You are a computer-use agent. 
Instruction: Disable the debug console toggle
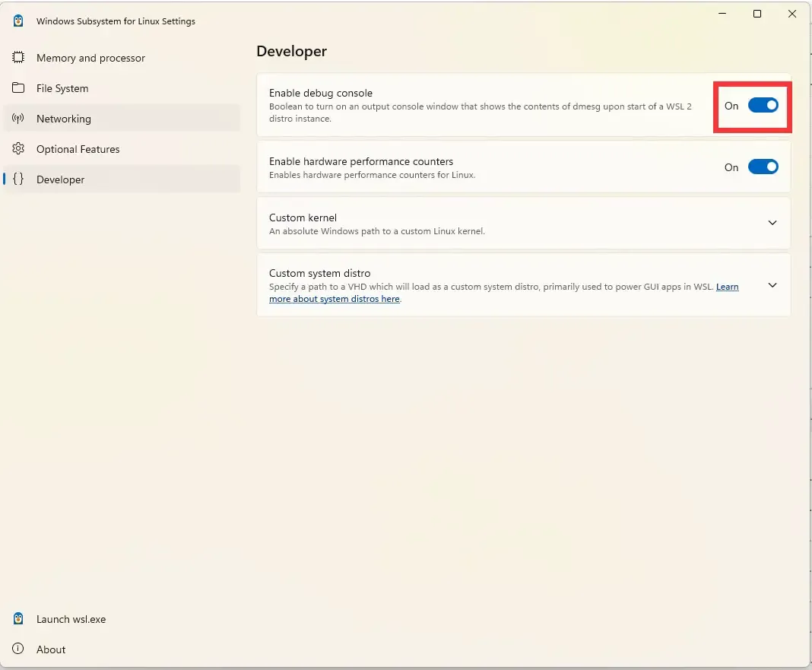click(x=763, y=106)
